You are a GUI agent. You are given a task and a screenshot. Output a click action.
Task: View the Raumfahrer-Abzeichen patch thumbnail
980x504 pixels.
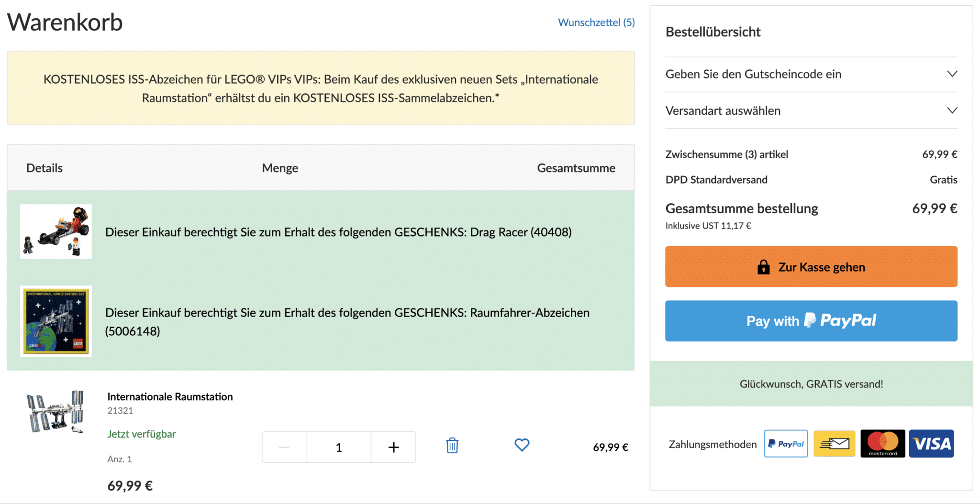[56, 321]
